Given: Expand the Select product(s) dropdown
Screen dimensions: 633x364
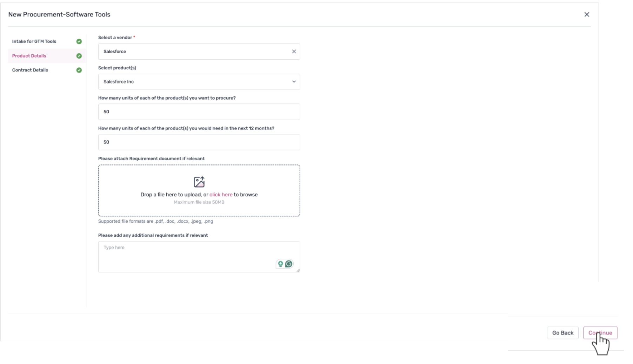Looking at the screenshot, I should click(x=294, y=82).
